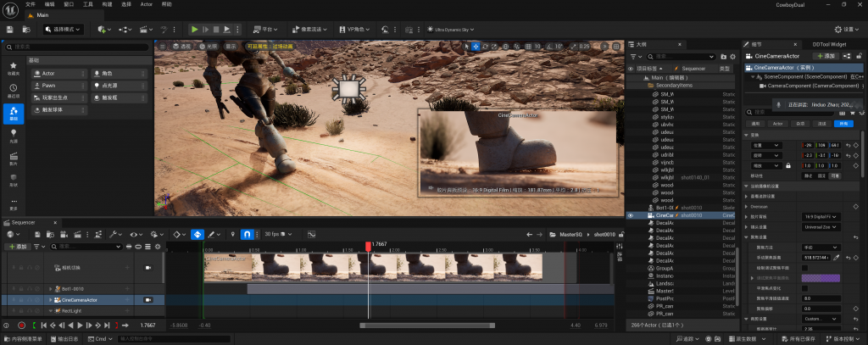Viewport: 868px width, 345px height.
Task: Click the highlighted auto-key icon in Sequencer toolbar
Action: point(197,234)
